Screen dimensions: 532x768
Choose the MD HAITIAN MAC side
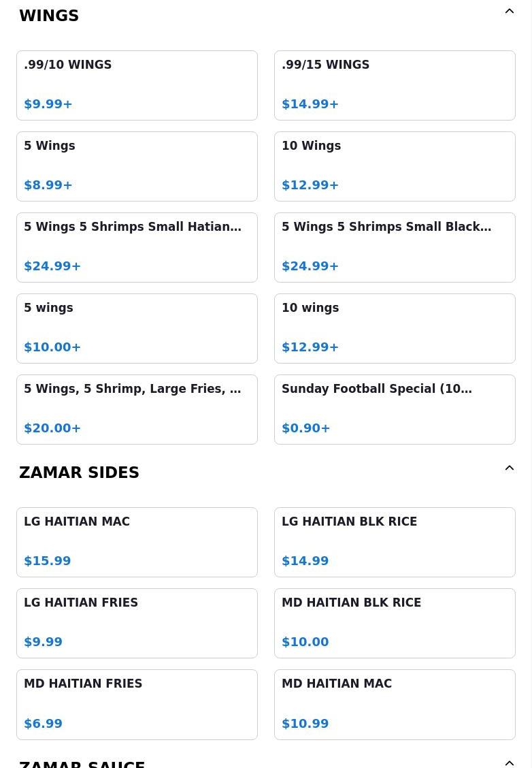395,704
